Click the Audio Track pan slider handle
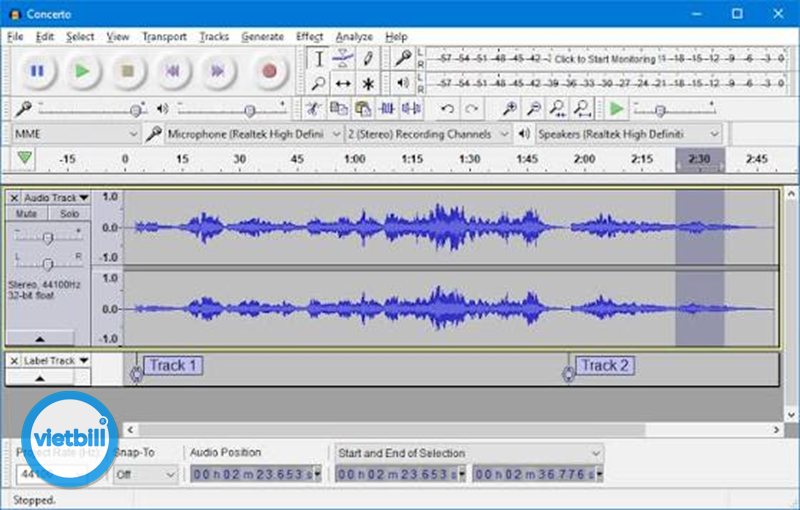Viewport: 800px width, 510px height. [47, 264]
